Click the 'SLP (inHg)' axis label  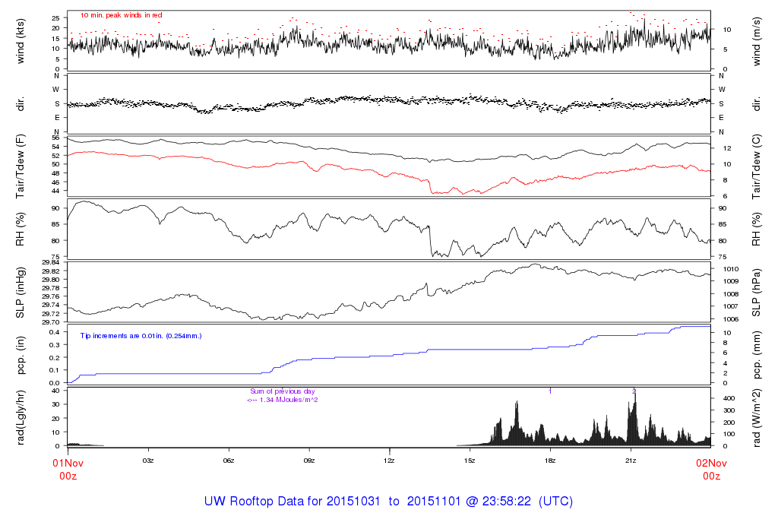[21, 293]
